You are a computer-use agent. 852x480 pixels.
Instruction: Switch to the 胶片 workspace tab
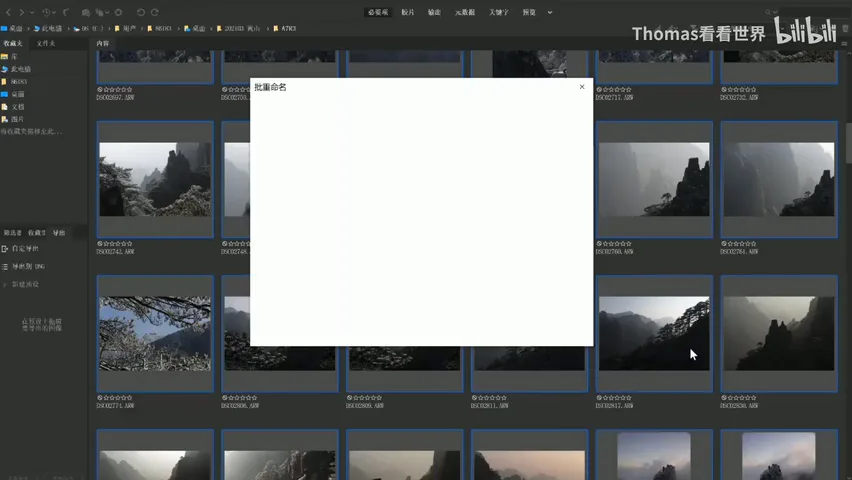click(408, 12)
